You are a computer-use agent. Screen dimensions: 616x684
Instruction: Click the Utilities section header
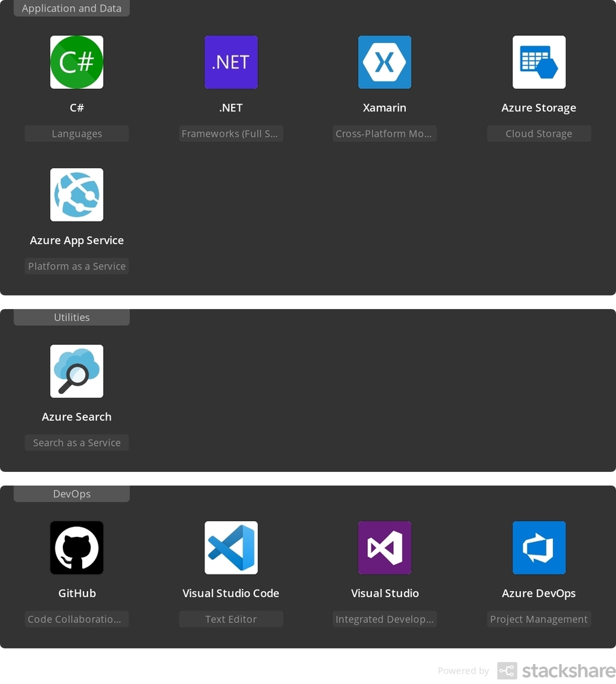[x=71, y=317]
